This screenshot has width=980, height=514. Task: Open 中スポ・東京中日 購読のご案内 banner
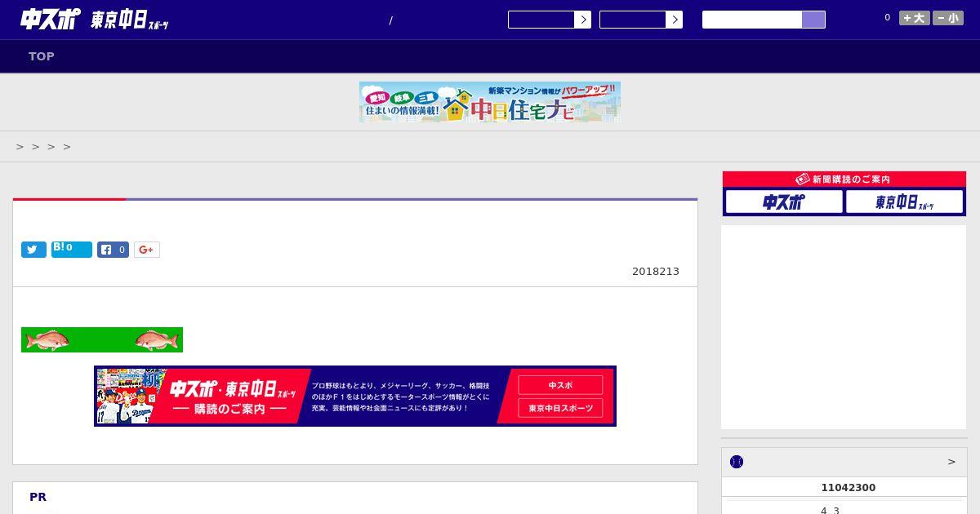point(355,396)
